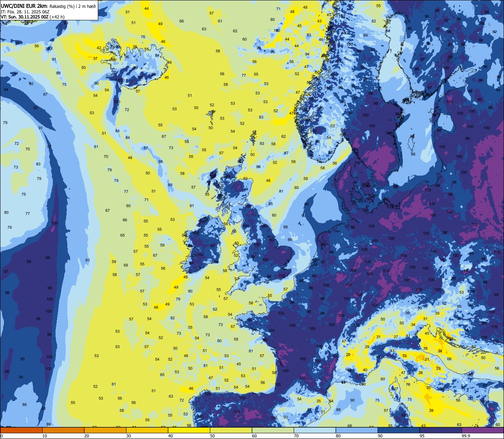Click the legend scale label "40"
The height and width of the screenshot is (439, 504).
click(x=170, y=436)
